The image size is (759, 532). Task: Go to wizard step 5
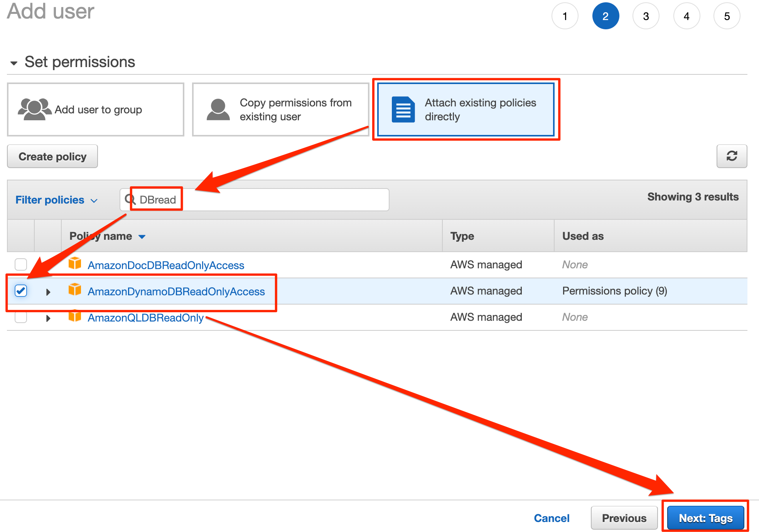(727, 16)
